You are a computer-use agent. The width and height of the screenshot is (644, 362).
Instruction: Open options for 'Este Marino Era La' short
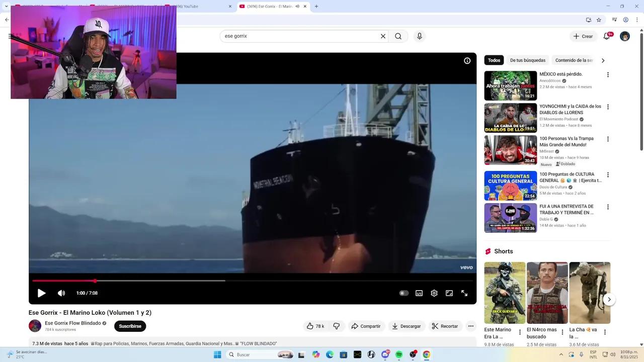[520, 332]
